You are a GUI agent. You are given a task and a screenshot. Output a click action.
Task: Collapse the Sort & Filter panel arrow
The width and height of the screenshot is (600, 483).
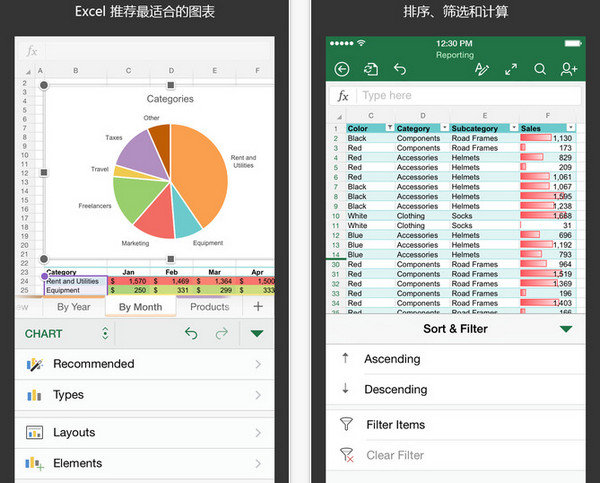[566, 329]
